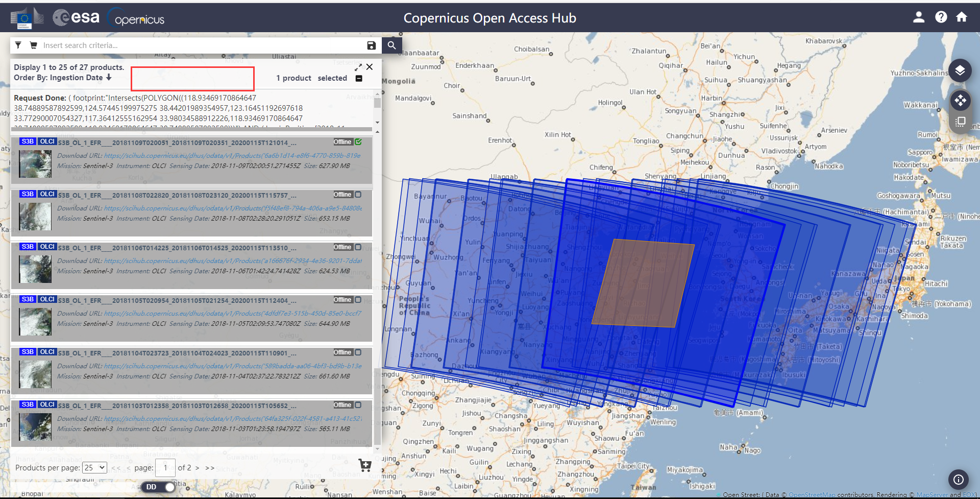Open the download URL for 20181105T020954 product

coord(232,313)
